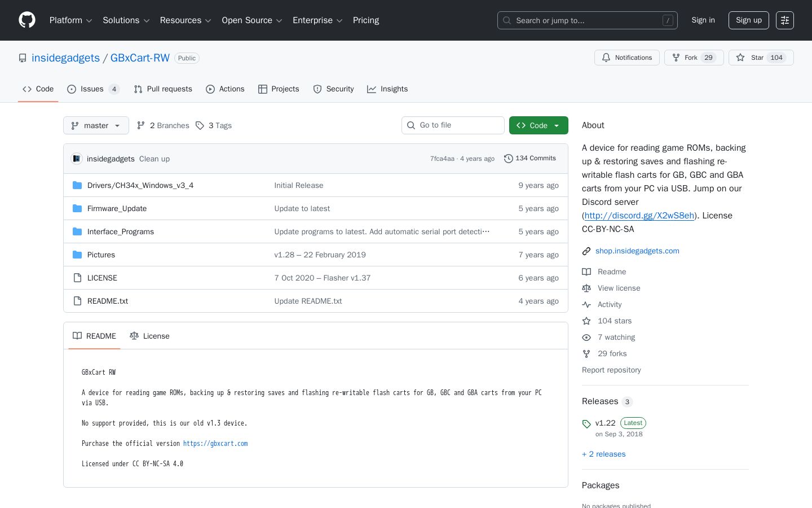
Task: Click the Notifications bell icon
Action: pyautogui.click(x=606, y=58)
